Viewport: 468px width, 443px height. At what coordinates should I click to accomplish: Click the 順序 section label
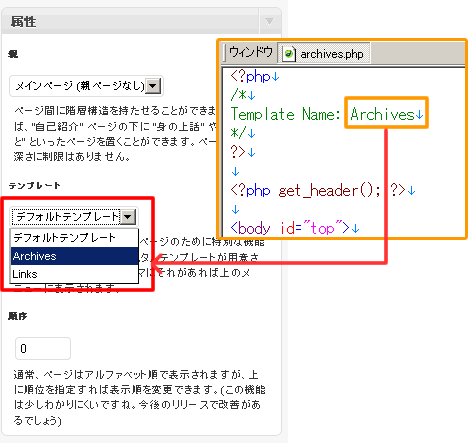pos(18,316)
